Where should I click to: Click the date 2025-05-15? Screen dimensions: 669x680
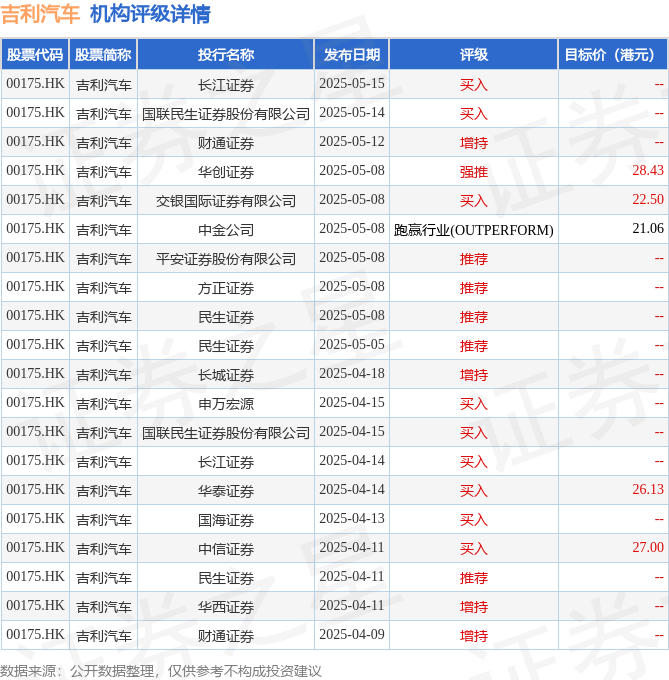coord(352,84)
